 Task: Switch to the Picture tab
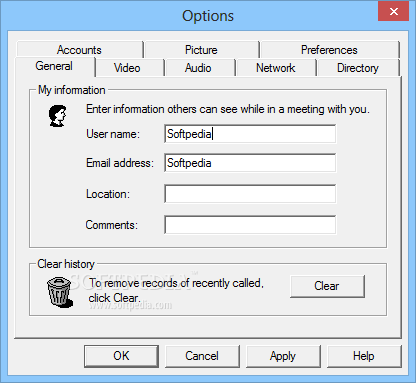(x=201, y=50)
